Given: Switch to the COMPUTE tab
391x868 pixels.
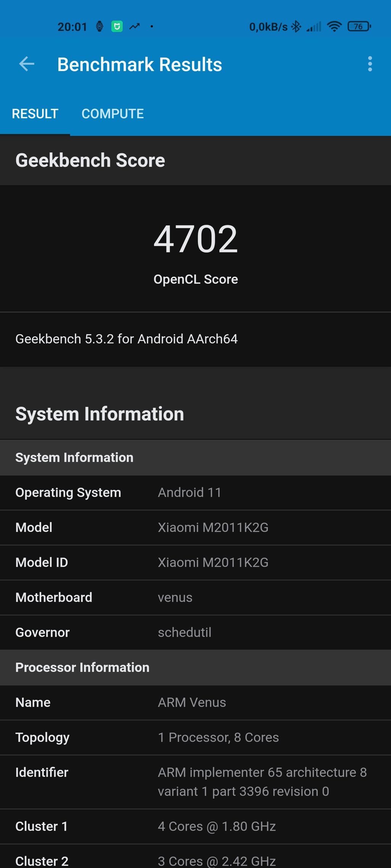Looking at the screenshot, I should [x=113, y=114].
